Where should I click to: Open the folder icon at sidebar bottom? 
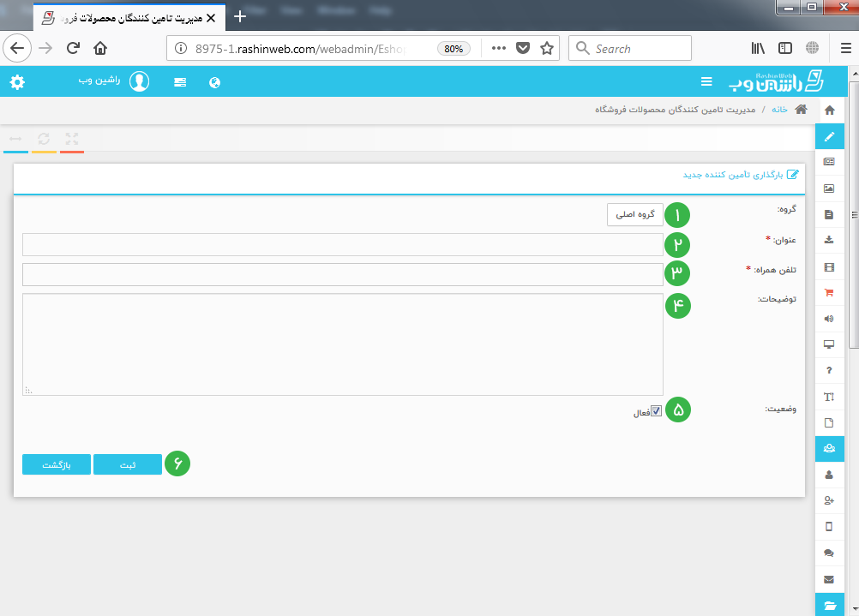pyautogui.click(x=829, y=606)
